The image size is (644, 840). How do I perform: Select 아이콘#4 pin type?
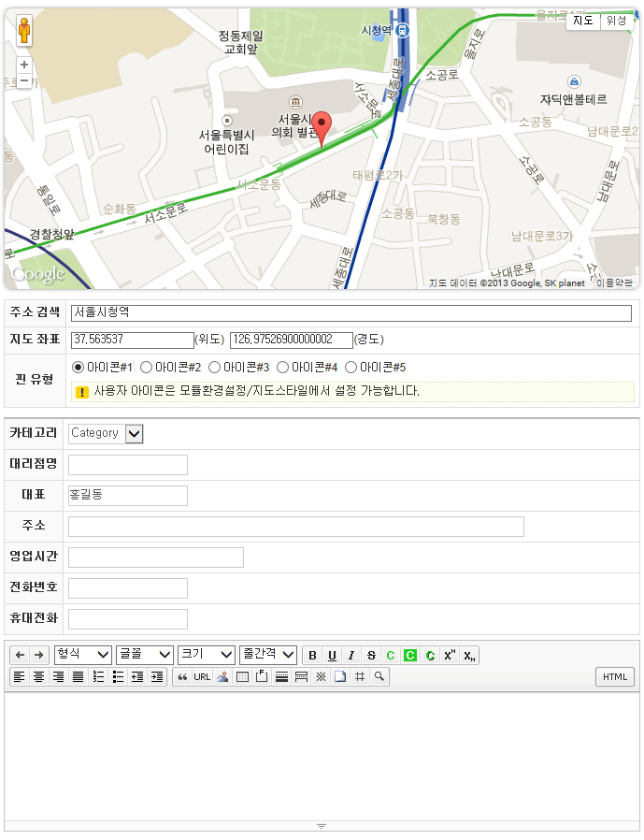[282, 367]
